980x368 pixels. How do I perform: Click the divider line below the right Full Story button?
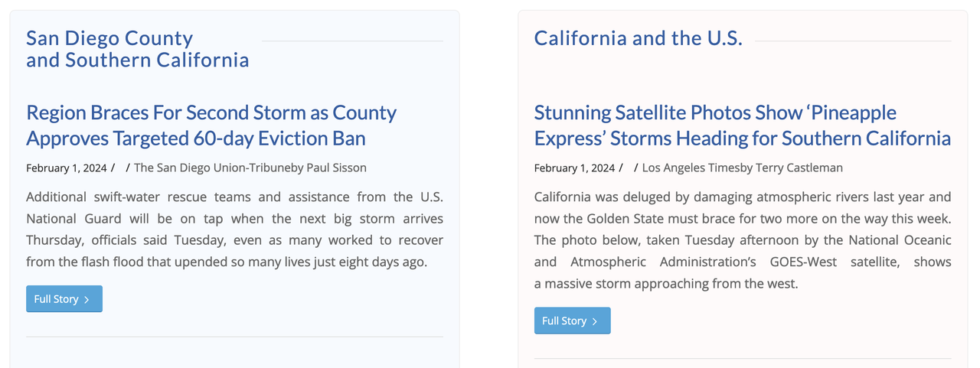point(743,359)
